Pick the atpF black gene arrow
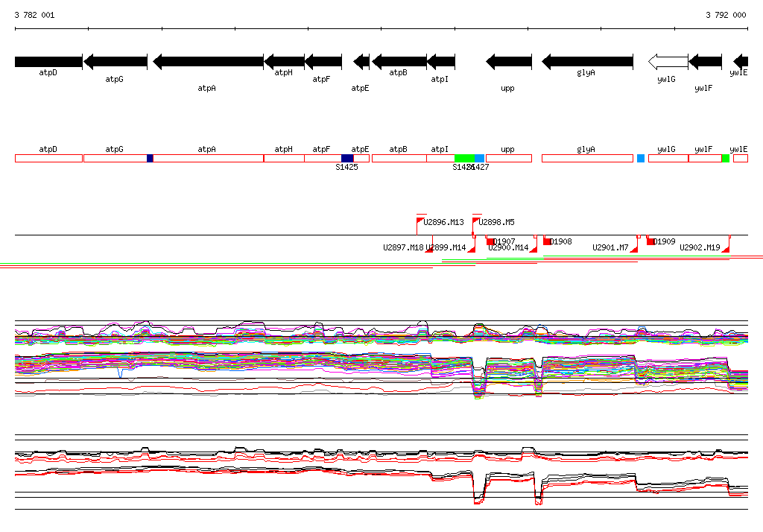763x532 pixels. click(323, 62)
